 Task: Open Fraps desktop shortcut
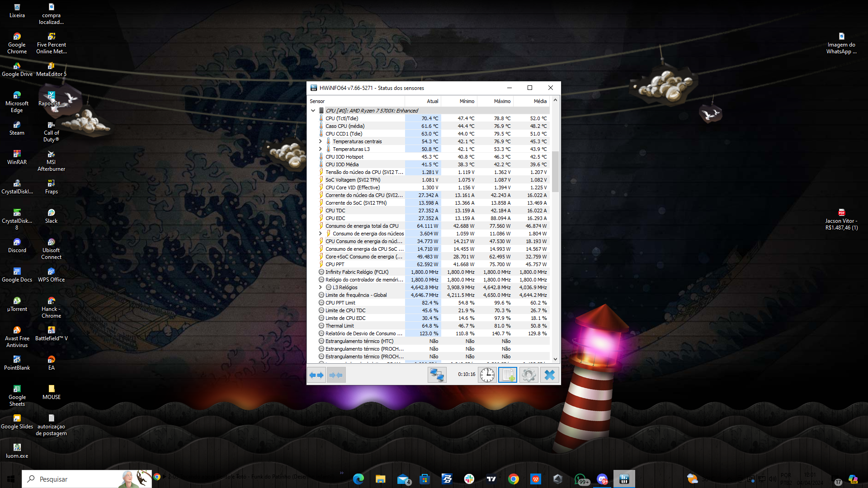coord(51,187)
